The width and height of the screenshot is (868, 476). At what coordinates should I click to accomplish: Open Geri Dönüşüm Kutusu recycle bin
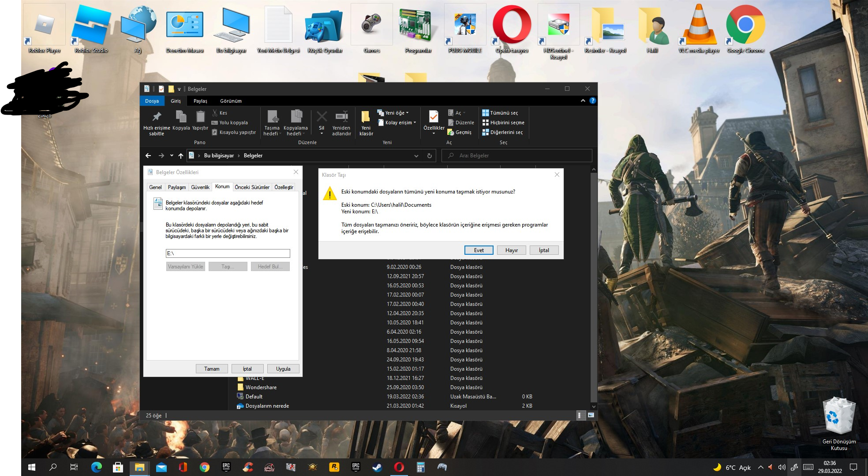(x=839, y=424)
